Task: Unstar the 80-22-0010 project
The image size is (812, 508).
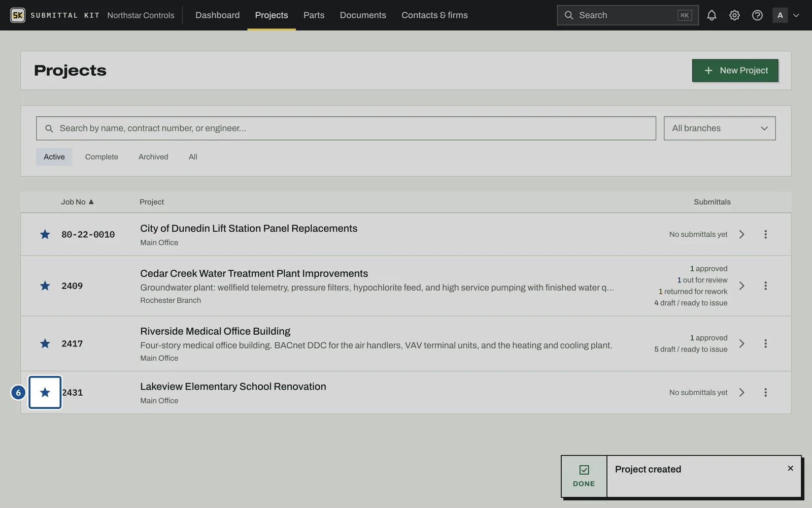Action: click(45, 234)
